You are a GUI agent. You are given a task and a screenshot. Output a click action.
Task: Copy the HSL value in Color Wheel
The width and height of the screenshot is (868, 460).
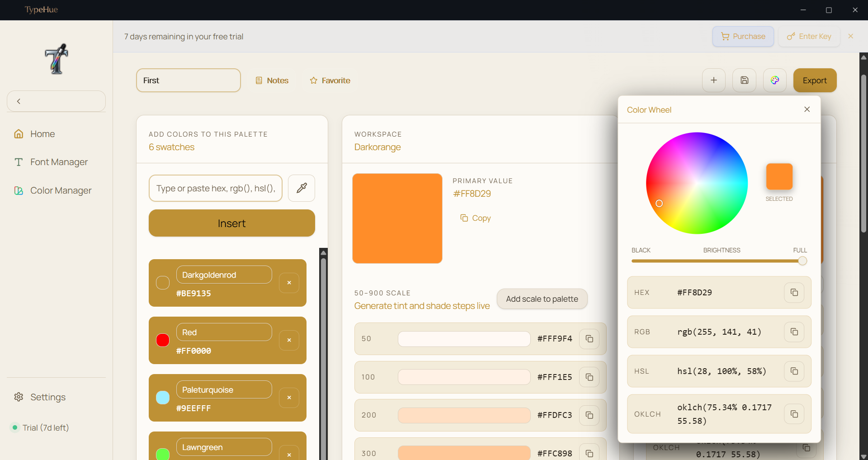pyautogui.click(x=794, y=371)
